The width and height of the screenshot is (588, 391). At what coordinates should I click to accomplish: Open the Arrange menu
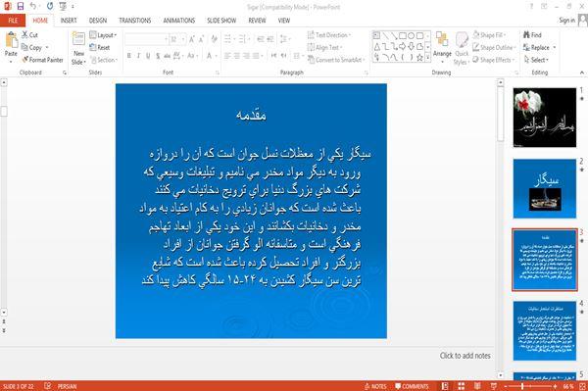(442, 47)
